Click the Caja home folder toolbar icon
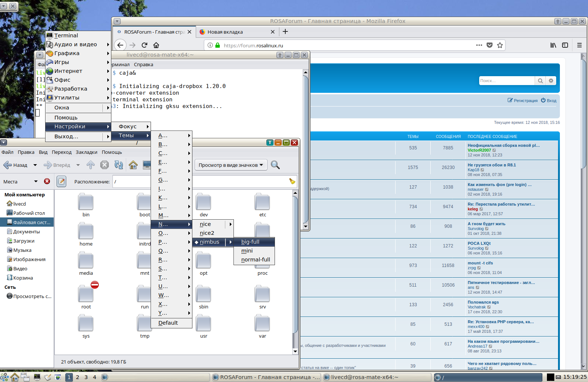This screenshot has height=382, width=588. click(x=133, y=165)
